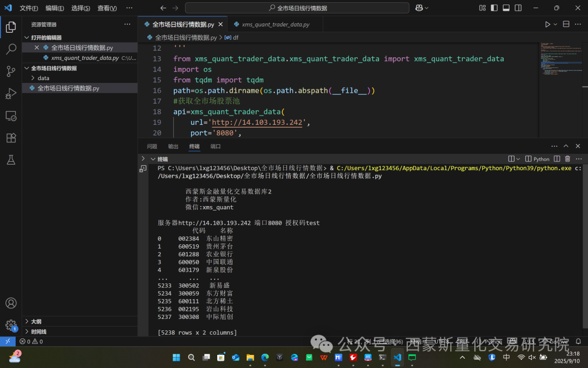Screen dimensions: 588x368
Task: Click the split editor icon
Action: (566, 24)
